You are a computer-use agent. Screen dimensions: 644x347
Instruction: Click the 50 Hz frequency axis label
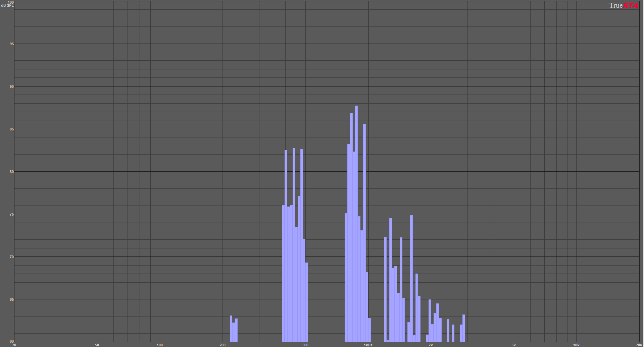[x=97, y=345]
